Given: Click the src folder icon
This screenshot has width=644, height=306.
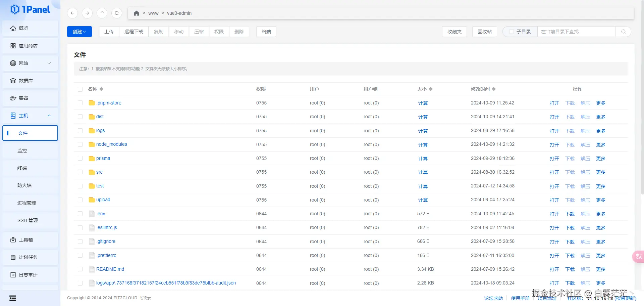Looking at the screenshot, I should point(92,172).
